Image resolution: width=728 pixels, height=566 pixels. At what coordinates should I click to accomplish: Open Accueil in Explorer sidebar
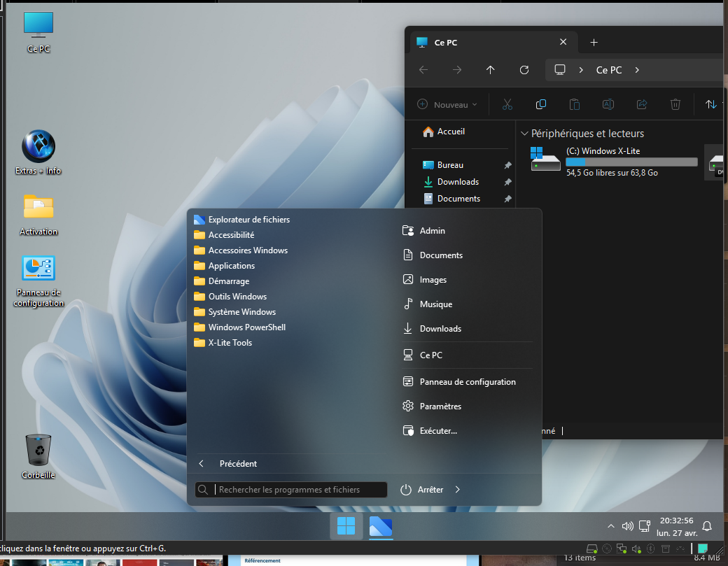[x=444, y=132]
